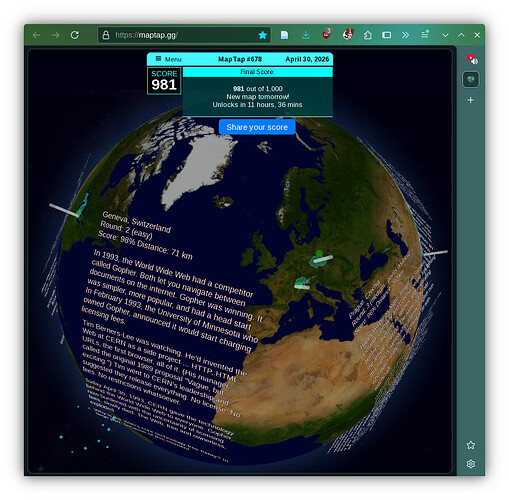
Task: Expand the toolbar overflow double-chevron
Action: (405, 35)
